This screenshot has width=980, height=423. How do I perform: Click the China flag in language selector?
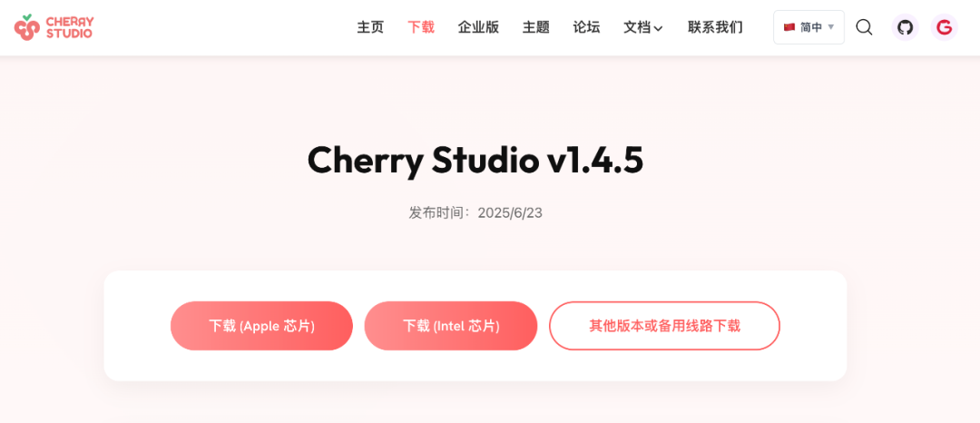789,27
